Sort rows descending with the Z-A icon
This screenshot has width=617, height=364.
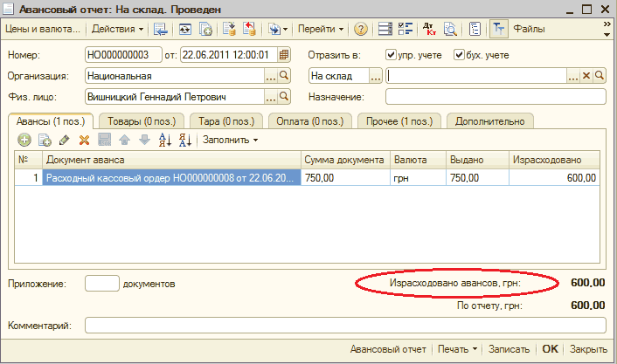point(184,140)
